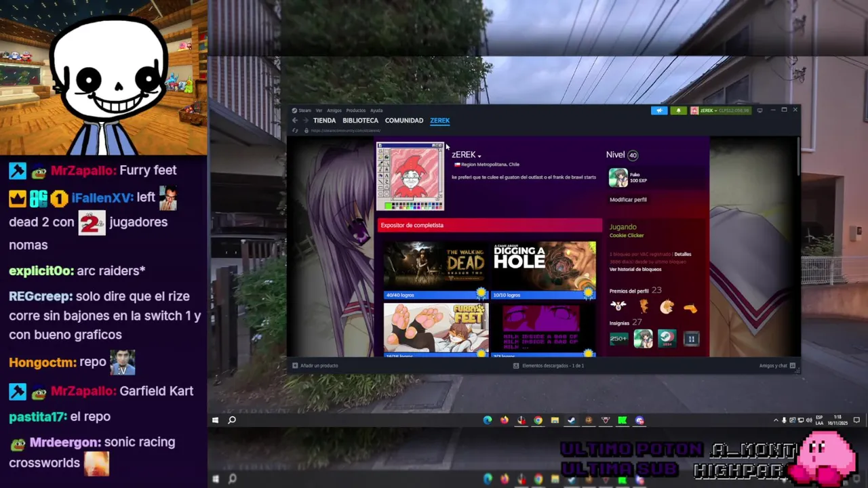The width and height of the screenshot is (868, 488).
Task: Open the Cookie Clicker game link
Action: pos(627,235)
